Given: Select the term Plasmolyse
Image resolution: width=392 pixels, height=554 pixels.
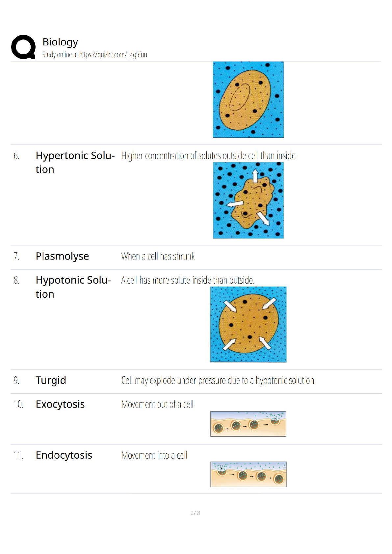Looking at the screenshot, I should pyautogui.click(x=62, y=256).
